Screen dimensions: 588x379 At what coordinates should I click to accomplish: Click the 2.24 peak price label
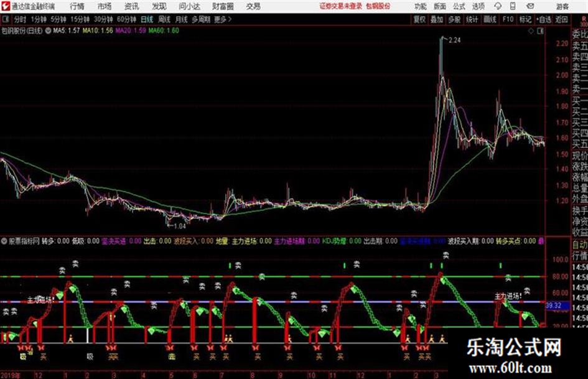(454, 40)
